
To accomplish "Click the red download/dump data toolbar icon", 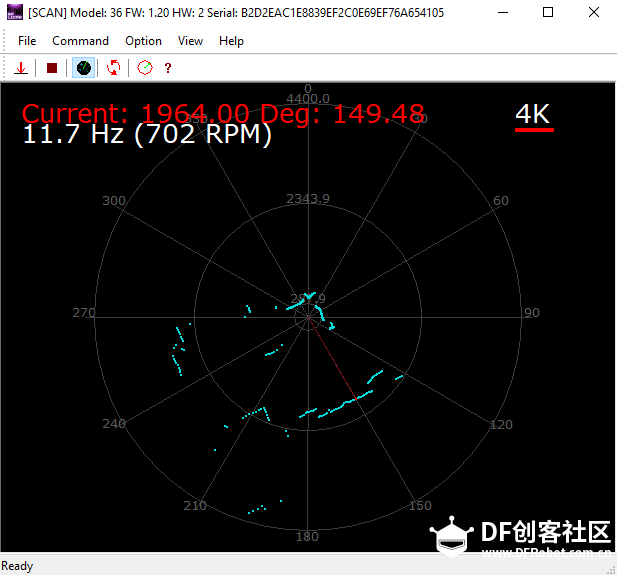I will (x=20, y=68).
